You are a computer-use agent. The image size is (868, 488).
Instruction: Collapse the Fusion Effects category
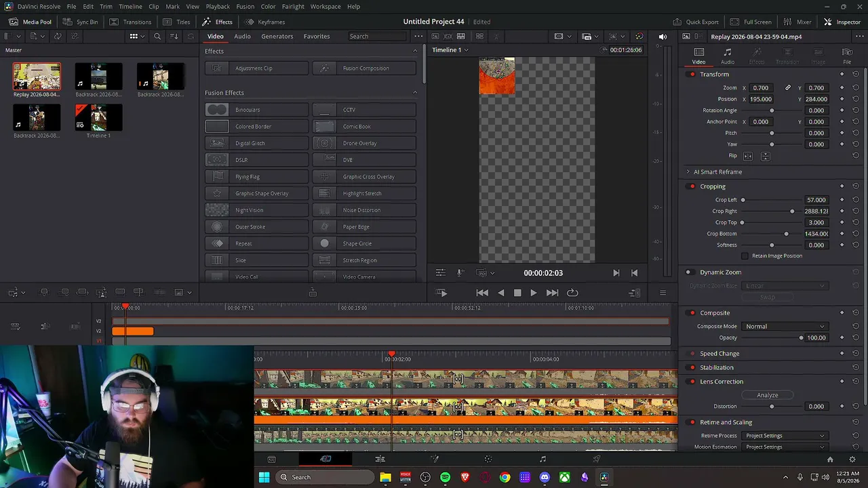pos(415,93)
